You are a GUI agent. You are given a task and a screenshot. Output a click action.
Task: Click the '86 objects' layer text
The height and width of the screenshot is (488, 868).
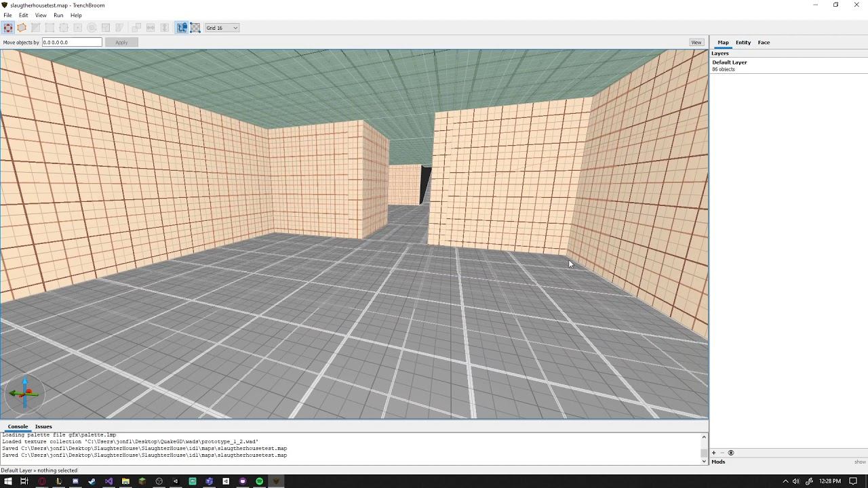724,69
